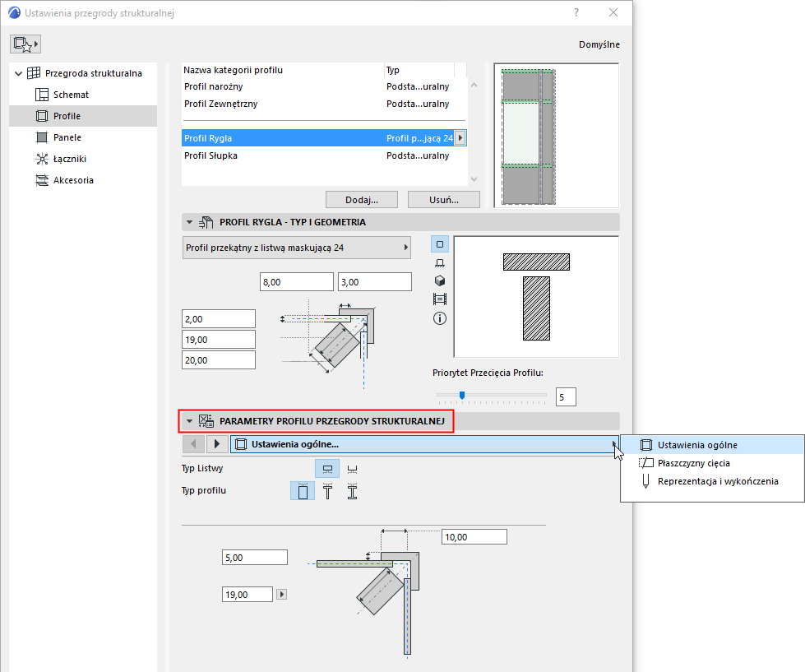Click the Dodaj... button
805x672 pixels.
(362, 200)
